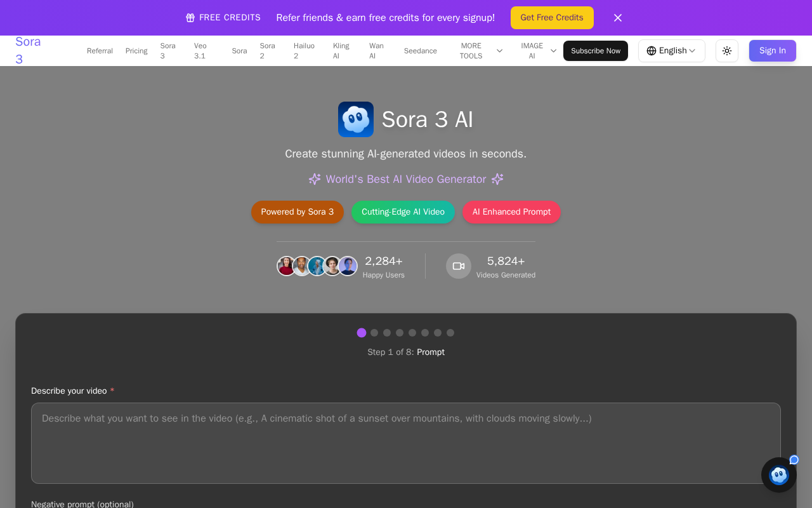Open the Pricing page
Viewport: 812px width, 508px height.
pos(136,51)
